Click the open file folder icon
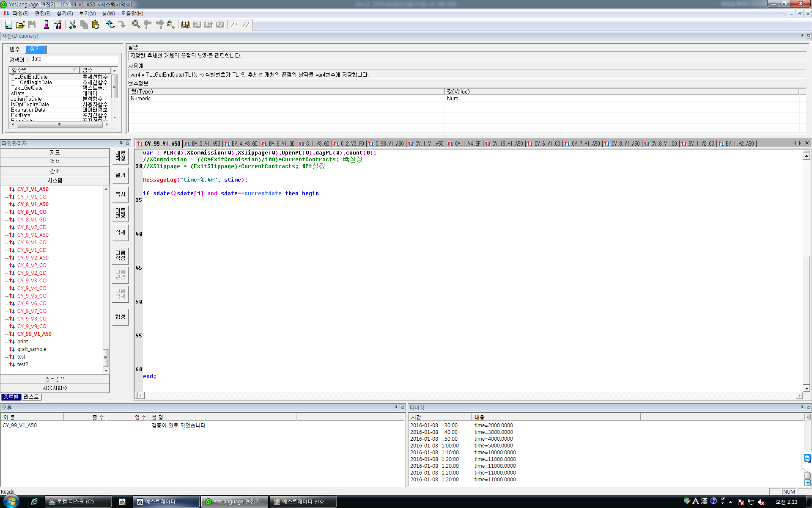The width and height of the screenshot is (812, 508). pos(20,25)
